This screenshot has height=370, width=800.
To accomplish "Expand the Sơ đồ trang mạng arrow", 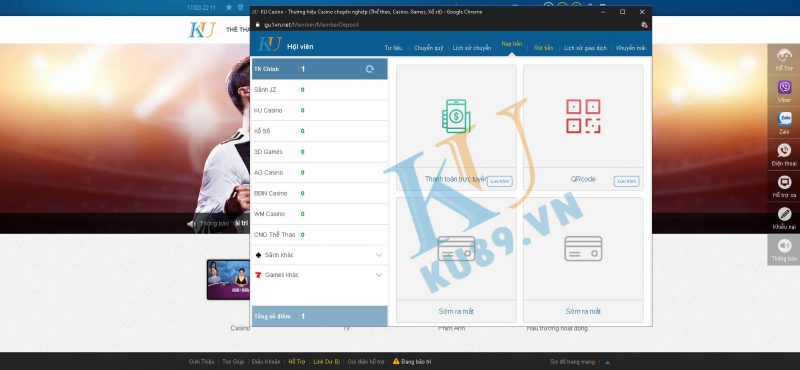I will 607,362.
